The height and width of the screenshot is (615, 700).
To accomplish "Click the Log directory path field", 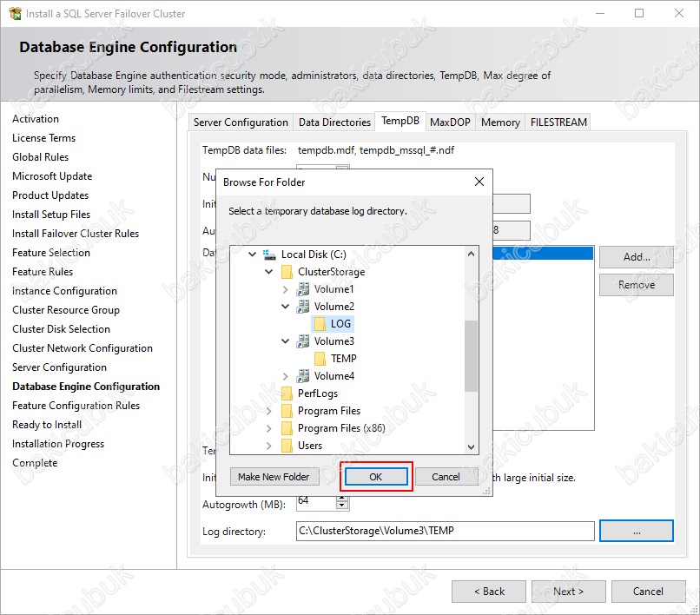I will click(x=445, y=531).
